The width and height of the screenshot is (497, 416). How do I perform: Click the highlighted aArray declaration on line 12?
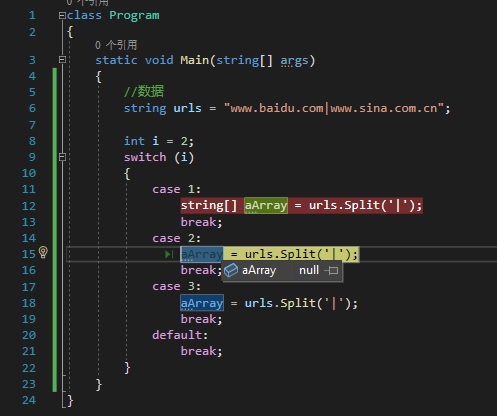tap(266, 205)
